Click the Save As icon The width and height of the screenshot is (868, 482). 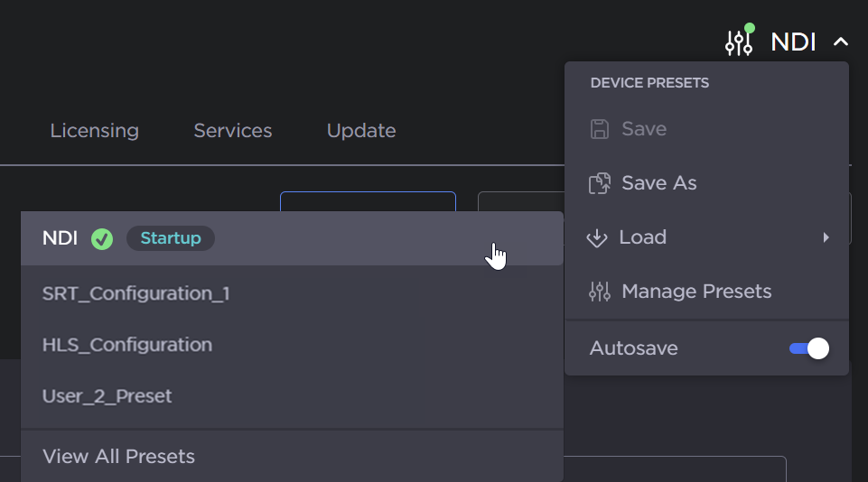[x=600, y=183]
